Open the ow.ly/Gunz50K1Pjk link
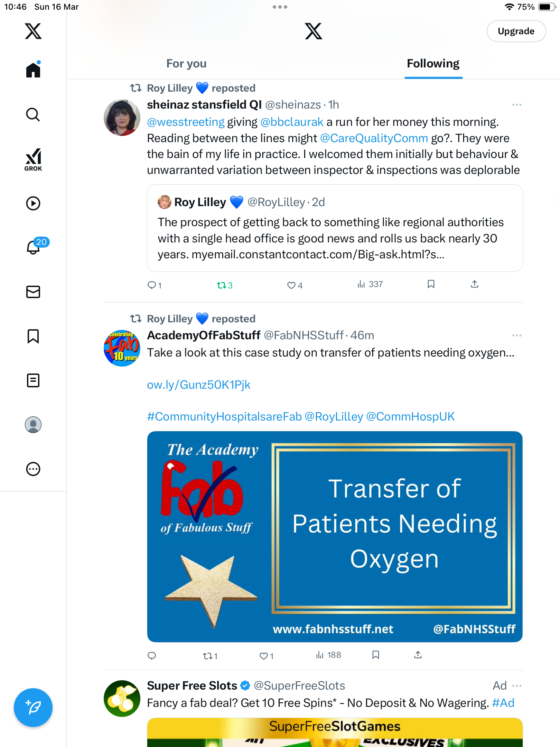Screen dimensions: 560x747 198,385
